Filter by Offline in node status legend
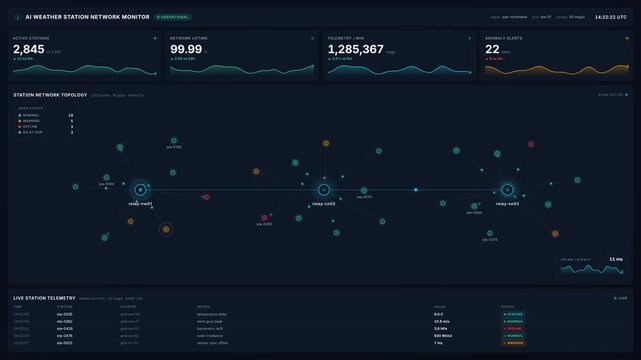Image resolution: width=641 pixels, height=360 pixels. [45, 127]
